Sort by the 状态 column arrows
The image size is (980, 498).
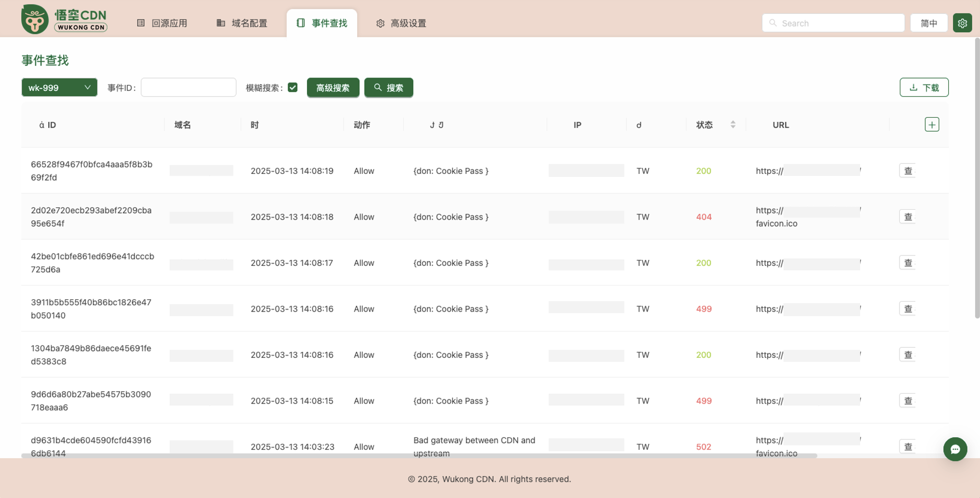click(733, 125)
